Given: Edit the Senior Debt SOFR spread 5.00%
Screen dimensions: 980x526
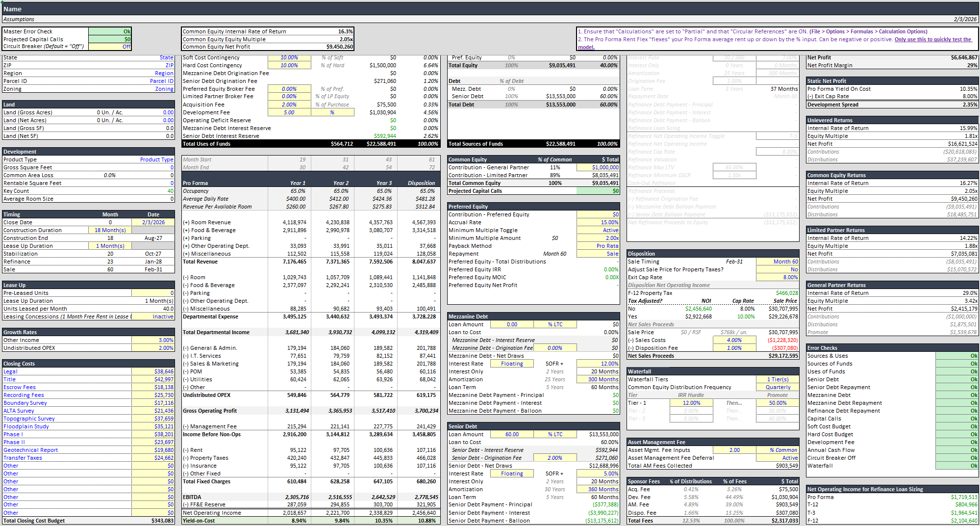Looking at the screenshot, I should tap(598, 473).
